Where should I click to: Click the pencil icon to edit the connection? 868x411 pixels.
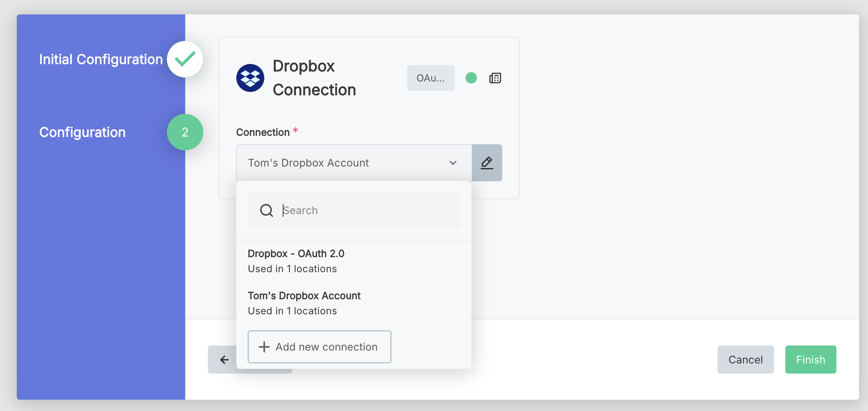click(x=487, y=163)
